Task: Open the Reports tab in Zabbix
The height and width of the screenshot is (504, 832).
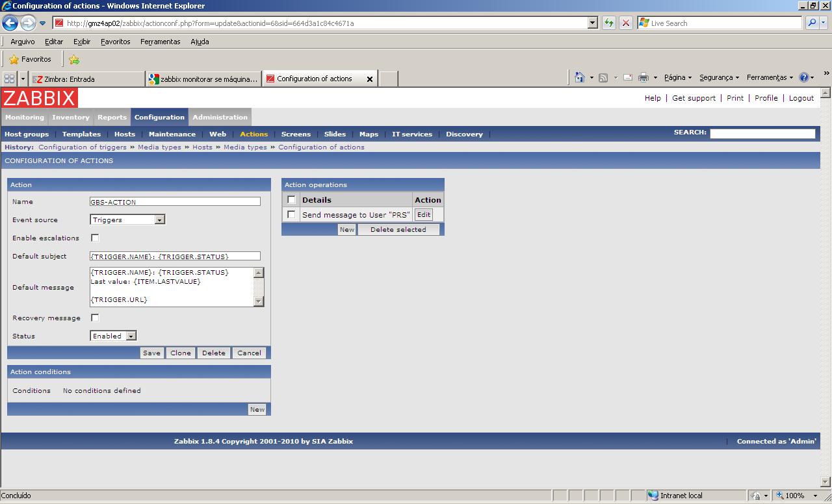Action: click(112, 118)
